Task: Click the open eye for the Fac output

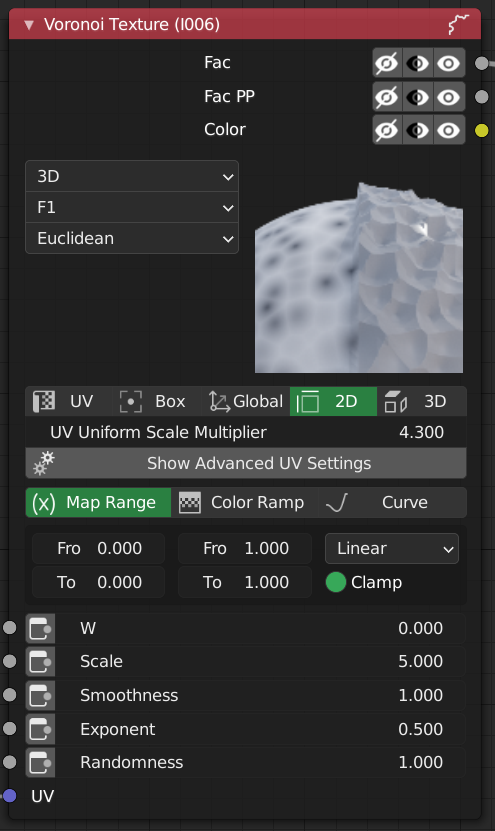Action: click(x=449, y=63)
